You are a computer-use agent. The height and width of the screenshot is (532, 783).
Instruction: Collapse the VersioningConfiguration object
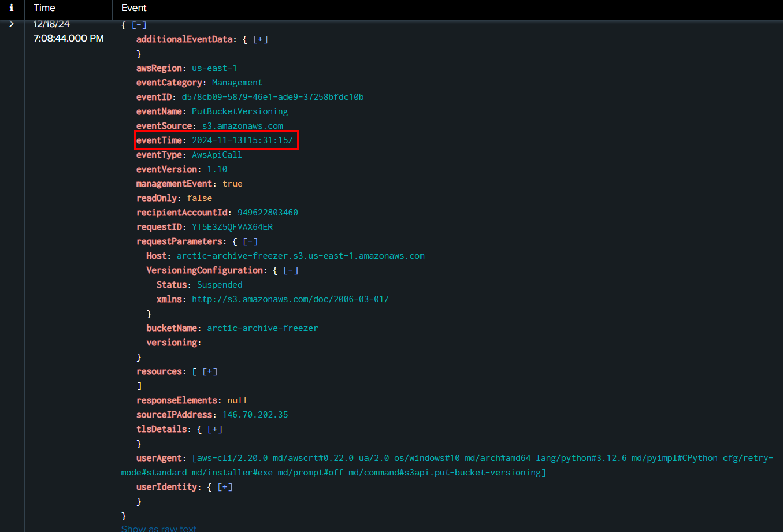click(290, 270)
